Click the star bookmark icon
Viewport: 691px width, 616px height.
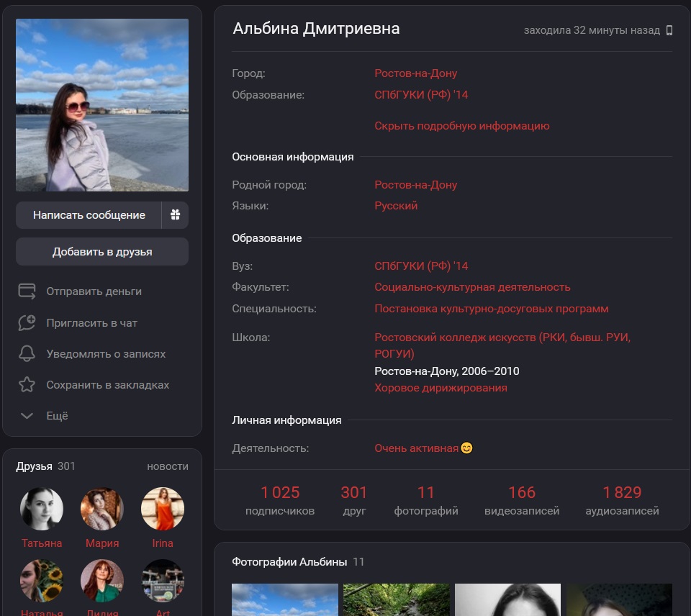(27, 385)
